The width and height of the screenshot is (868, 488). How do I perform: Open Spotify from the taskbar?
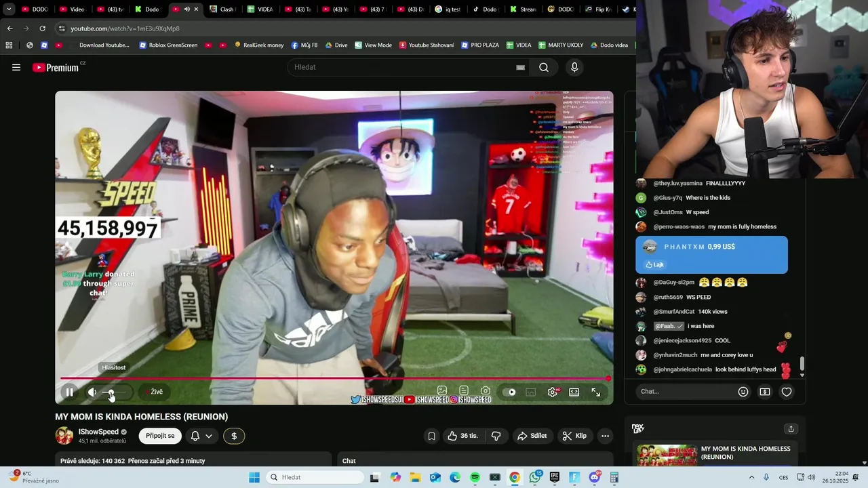click(x=475, y=477)
